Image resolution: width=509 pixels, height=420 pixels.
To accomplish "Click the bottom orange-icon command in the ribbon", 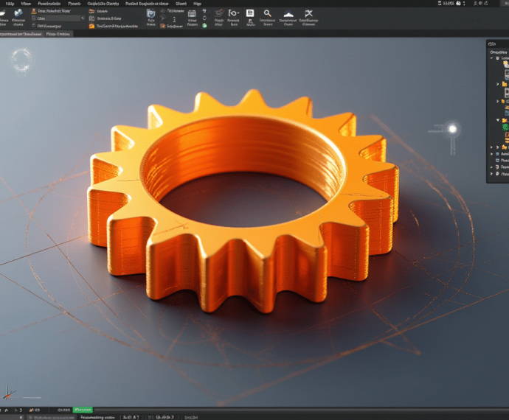I will point(91,26).
